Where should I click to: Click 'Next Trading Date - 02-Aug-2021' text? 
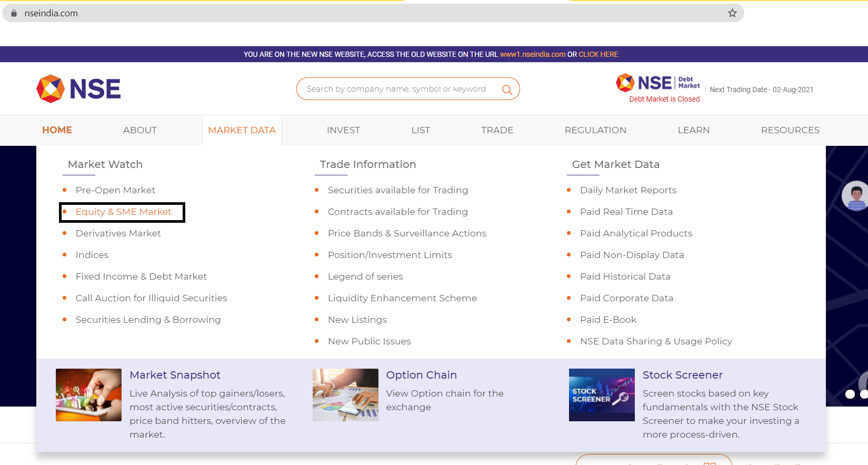click(761, 90)
